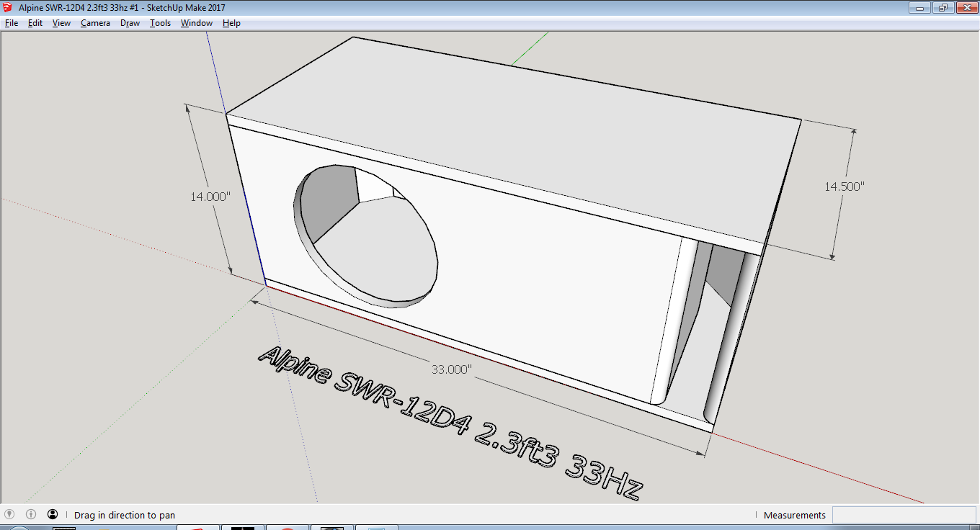Select the 14.000" height dimension label
This screenshot has height=530, width=980.
(x=210, y=197)
